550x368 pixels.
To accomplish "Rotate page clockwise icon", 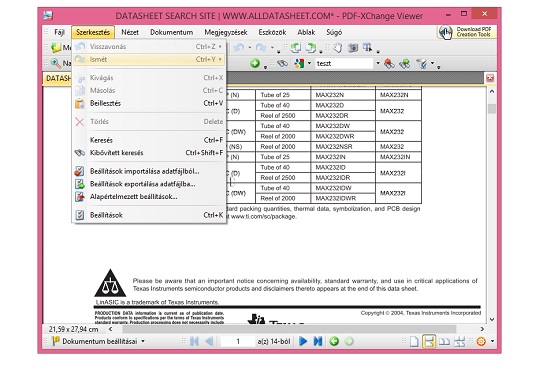I will point(311,48).
